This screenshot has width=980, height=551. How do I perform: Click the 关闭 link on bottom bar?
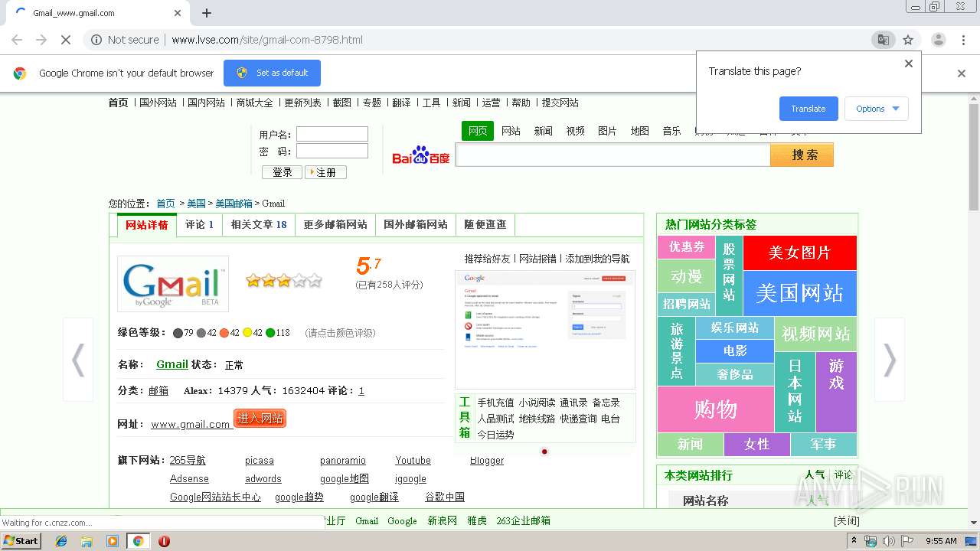coord(847,521)
